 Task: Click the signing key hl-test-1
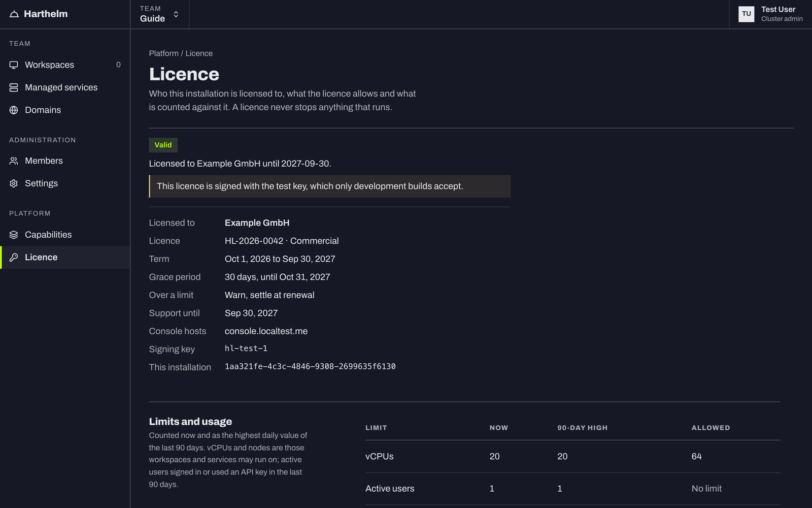coord(246,348)
